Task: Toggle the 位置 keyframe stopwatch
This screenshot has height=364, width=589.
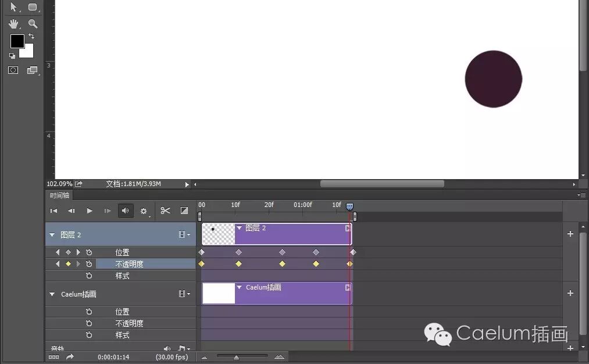Action: pos(88,252)
